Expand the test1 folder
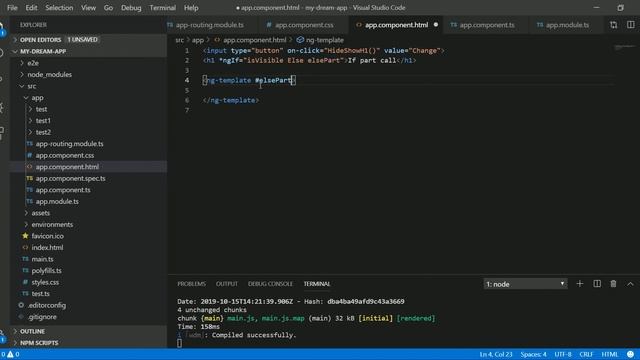 [88, 121]
